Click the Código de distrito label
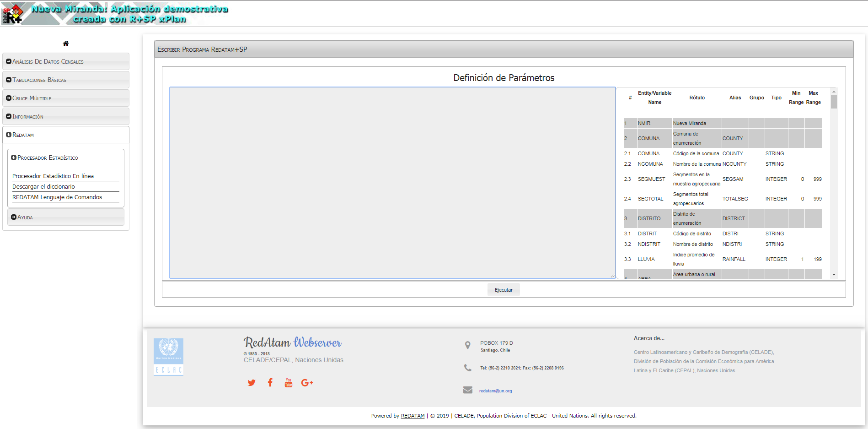868x429 pixels. coord(692,234)
